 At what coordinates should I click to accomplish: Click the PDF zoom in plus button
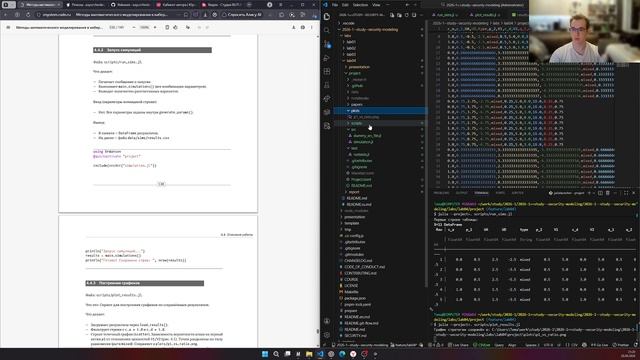(x=155, y=27)
